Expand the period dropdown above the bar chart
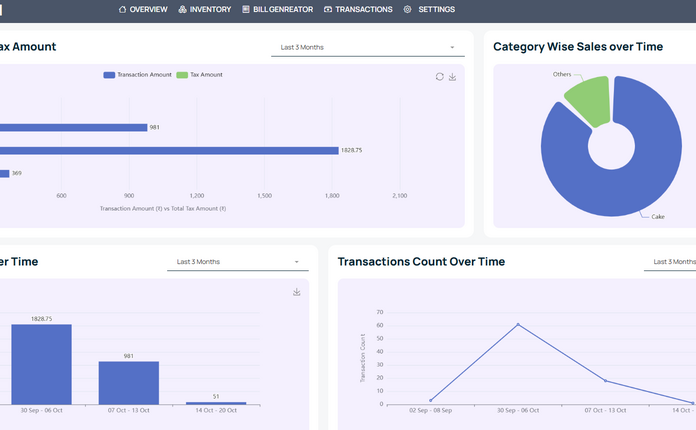Viewport: 696px width, 430px height. coord(237,262)
